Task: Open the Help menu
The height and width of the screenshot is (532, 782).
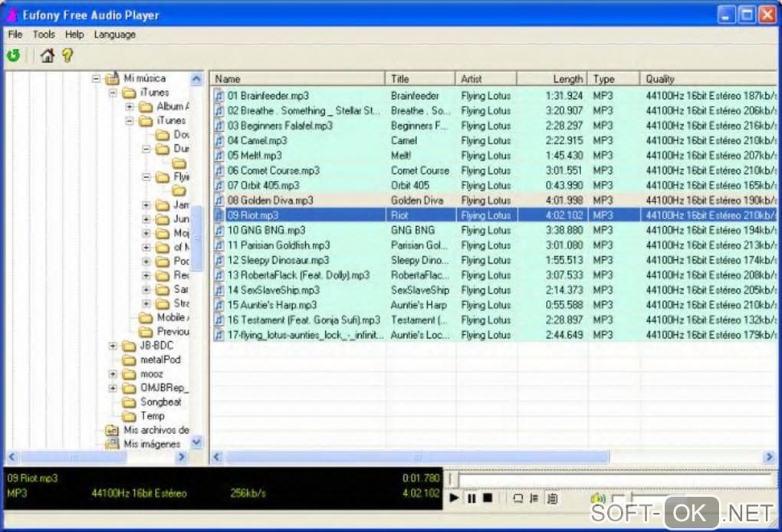Action: (x=74, y=34)
